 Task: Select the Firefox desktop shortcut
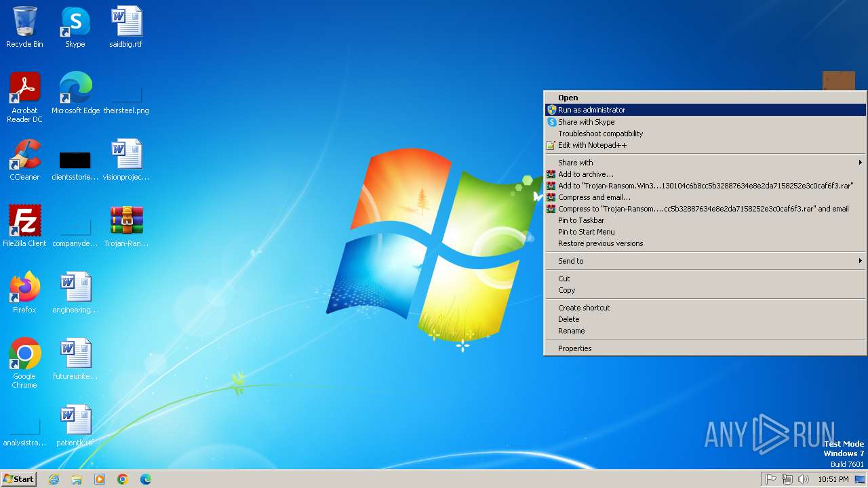click(24, 293)
